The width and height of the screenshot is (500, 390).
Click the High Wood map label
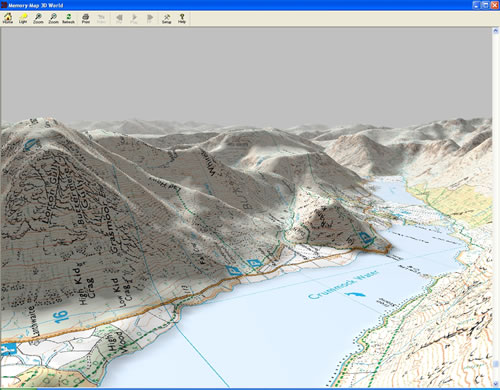coord(118,341)
